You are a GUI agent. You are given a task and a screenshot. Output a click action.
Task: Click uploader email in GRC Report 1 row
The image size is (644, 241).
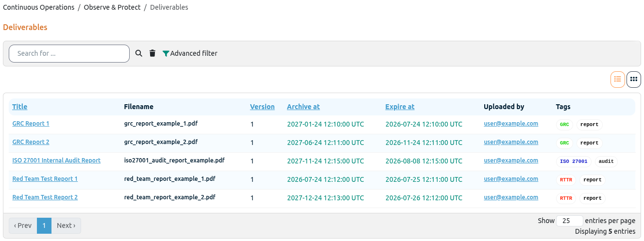point(511,124)
